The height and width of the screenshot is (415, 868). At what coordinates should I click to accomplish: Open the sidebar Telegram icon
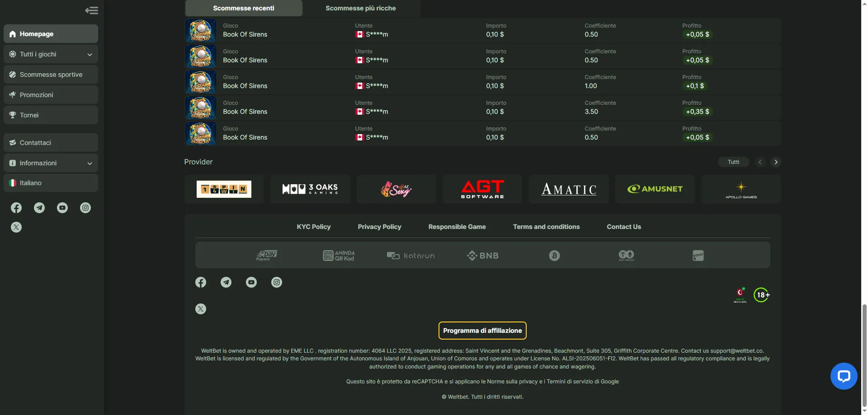click(x=39, y=208)
